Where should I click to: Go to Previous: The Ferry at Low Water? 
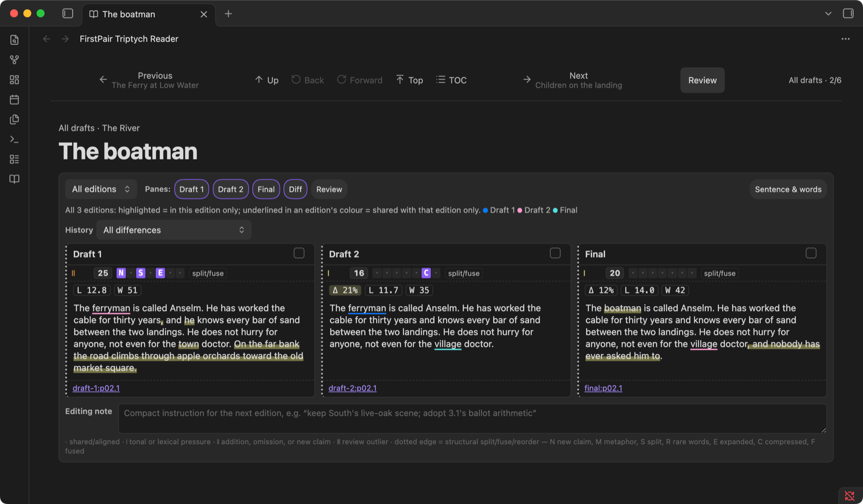(149, 80)
